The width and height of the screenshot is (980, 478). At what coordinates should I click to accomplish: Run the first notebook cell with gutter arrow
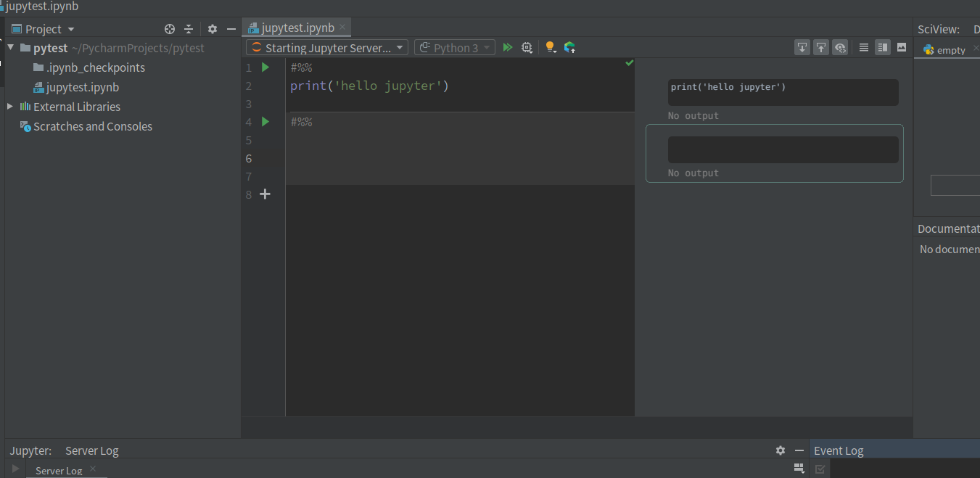264,67
